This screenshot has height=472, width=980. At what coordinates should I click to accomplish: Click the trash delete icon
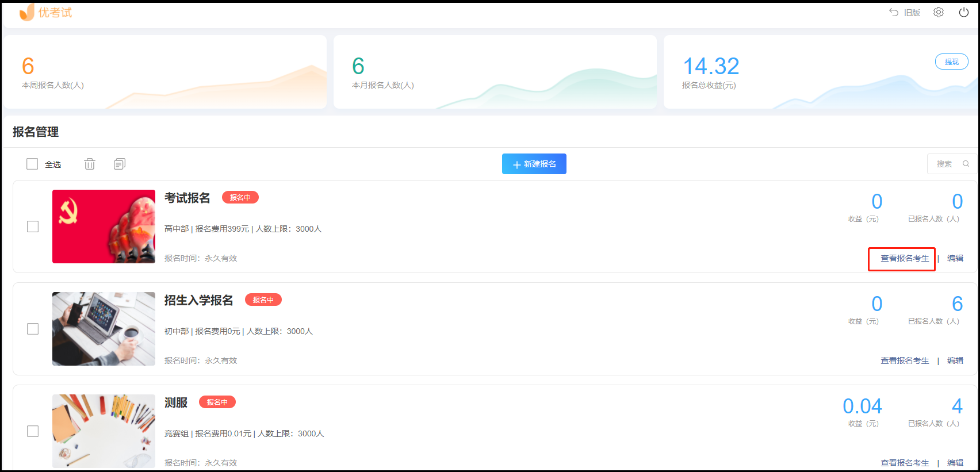click(x=90, y=164)
